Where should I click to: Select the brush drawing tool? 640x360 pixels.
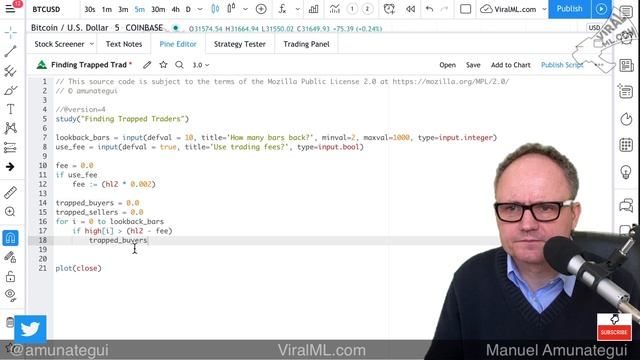pyautogui.click(x=10, y=90)
